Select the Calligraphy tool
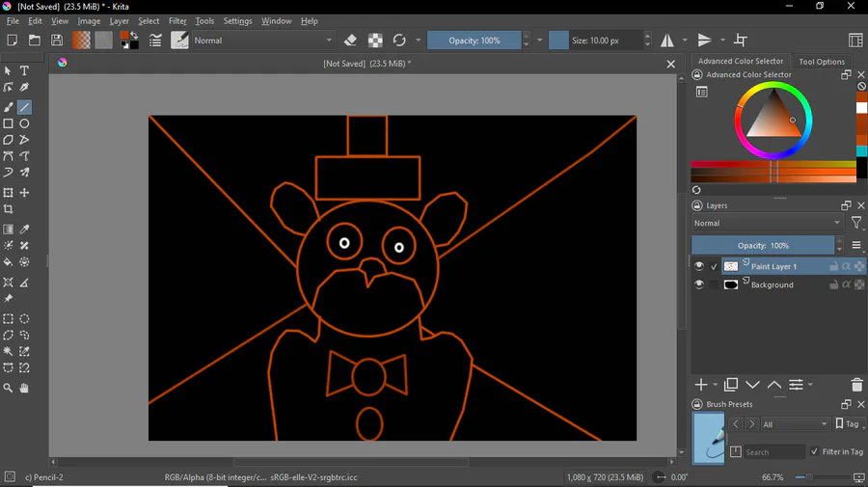 24,88
